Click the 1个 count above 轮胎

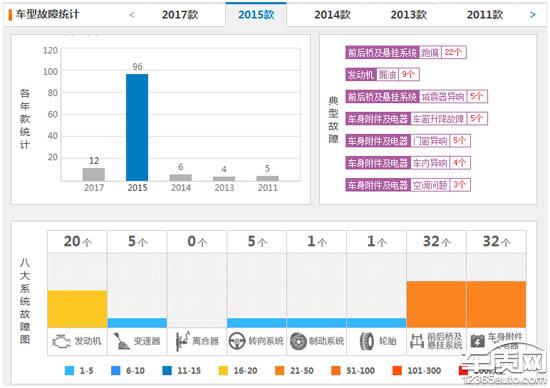377,242
